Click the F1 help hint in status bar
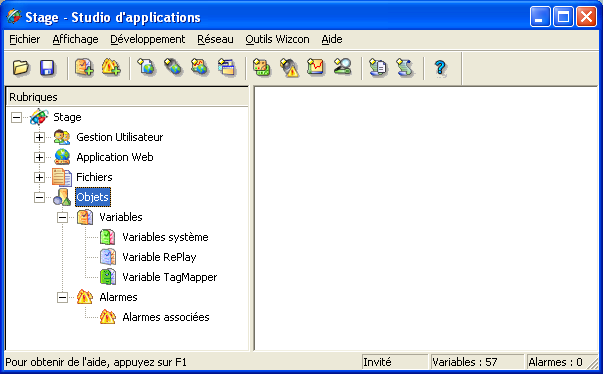Screen dimensions: 603x374 pyautogui.click(x=96, y=362)
